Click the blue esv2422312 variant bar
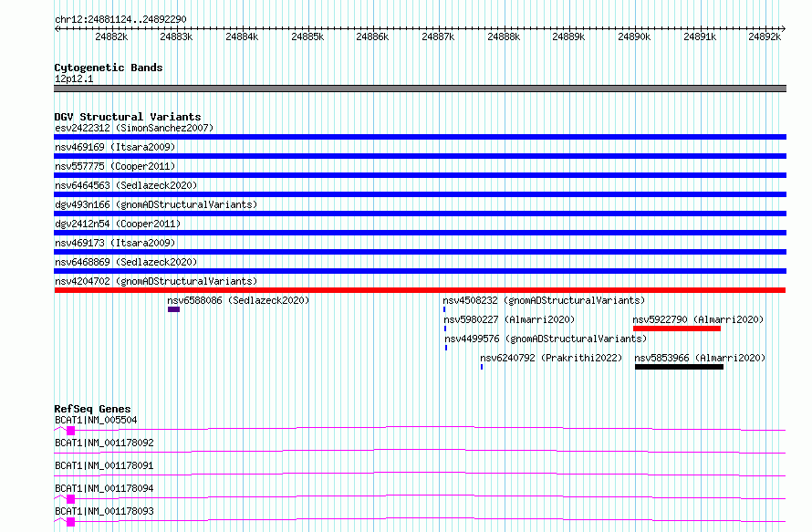 pos(420,137)
